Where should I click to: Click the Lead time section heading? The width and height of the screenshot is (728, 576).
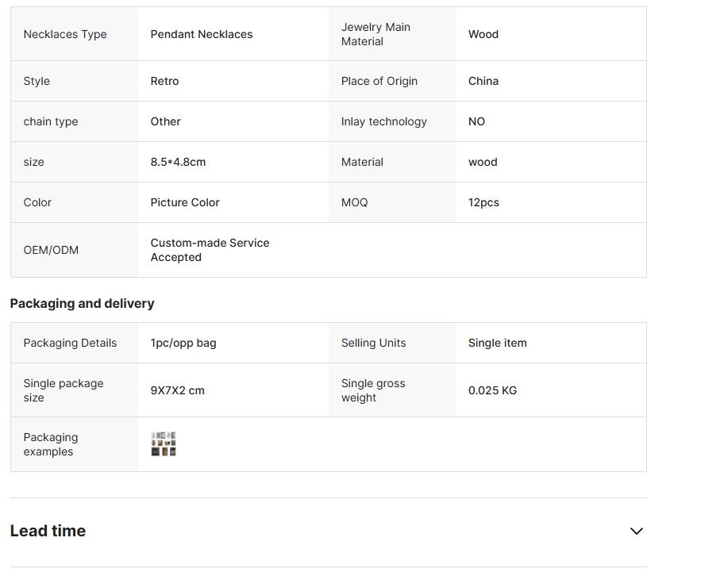tap(48, 531)
